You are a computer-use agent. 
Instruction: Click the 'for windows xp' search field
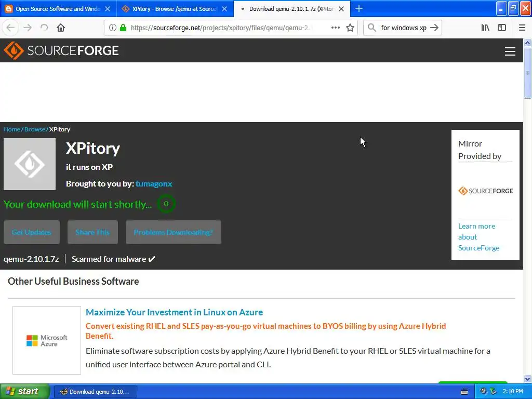click(403, 28)
